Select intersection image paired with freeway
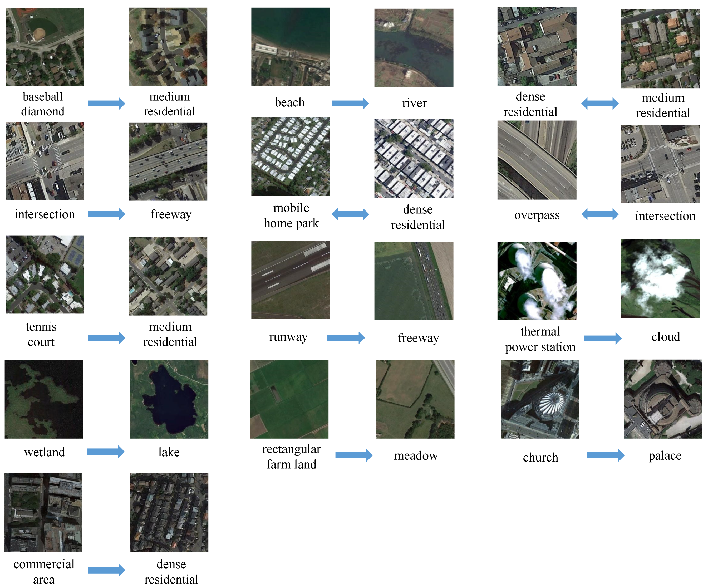 (45, 161)
